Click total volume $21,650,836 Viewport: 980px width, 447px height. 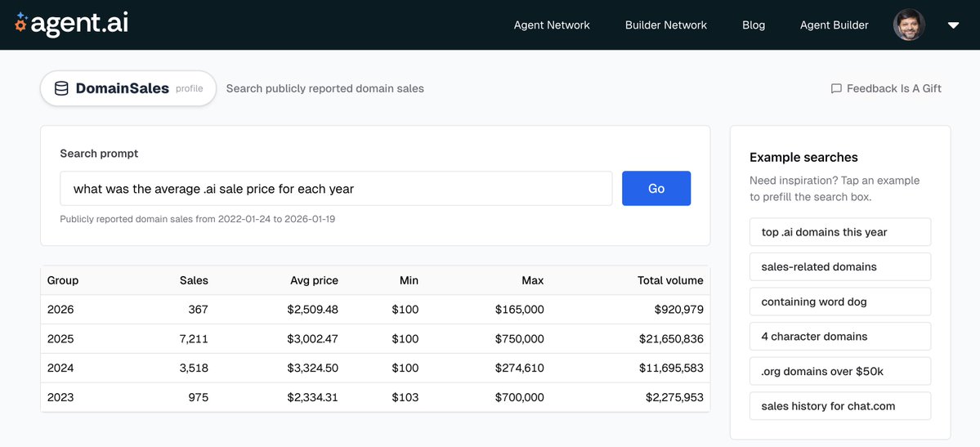(x=671, y=339)
